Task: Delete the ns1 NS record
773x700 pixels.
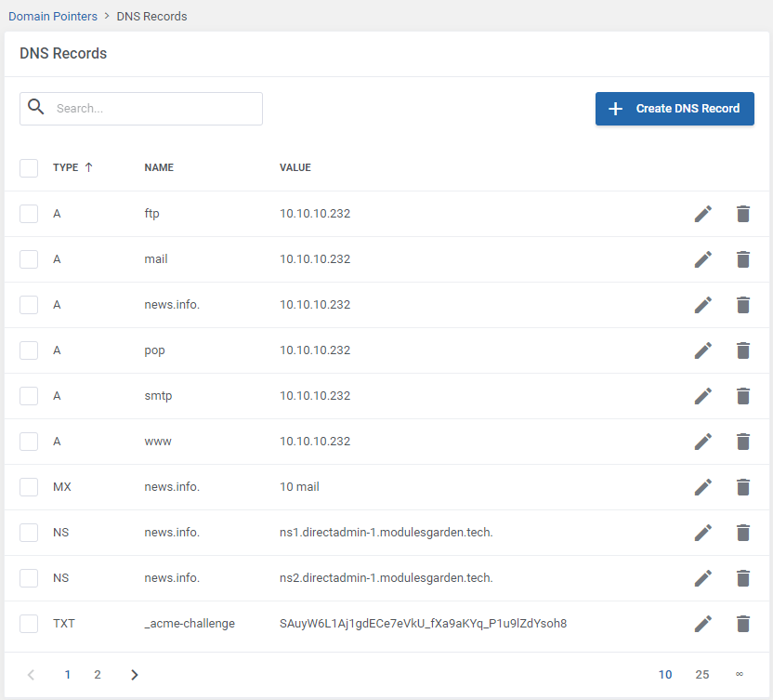Action: coord(743,533)
